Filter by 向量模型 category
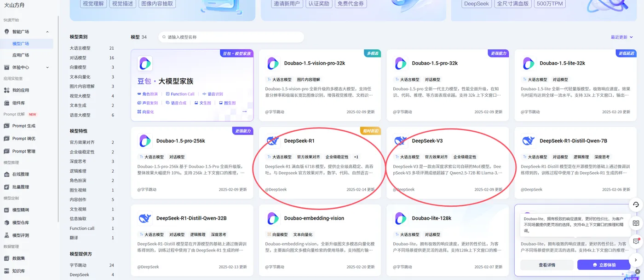Image resolution: width=644 pixels, height=280 pixels. click(x=78, y=67)
